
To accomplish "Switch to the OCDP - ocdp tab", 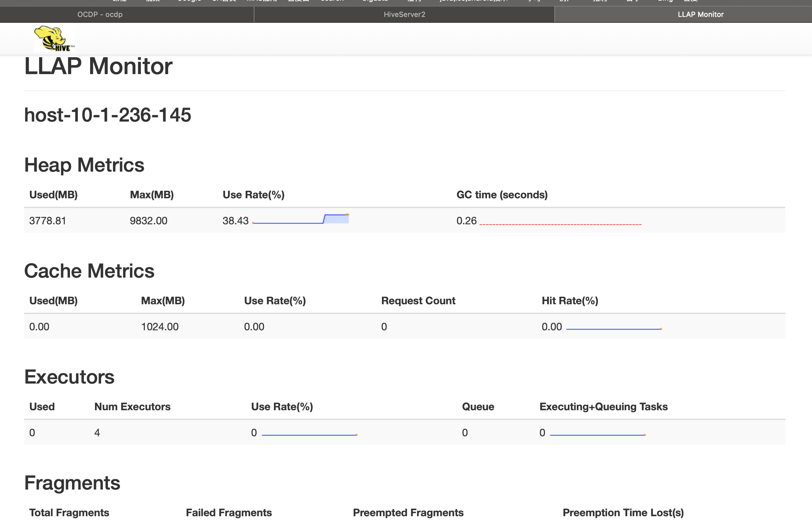I will click(x=100, y=14).
